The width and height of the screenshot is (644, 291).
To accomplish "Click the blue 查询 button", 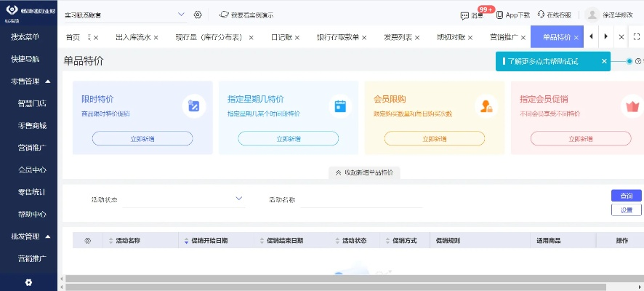I will [x=626, y=196].
